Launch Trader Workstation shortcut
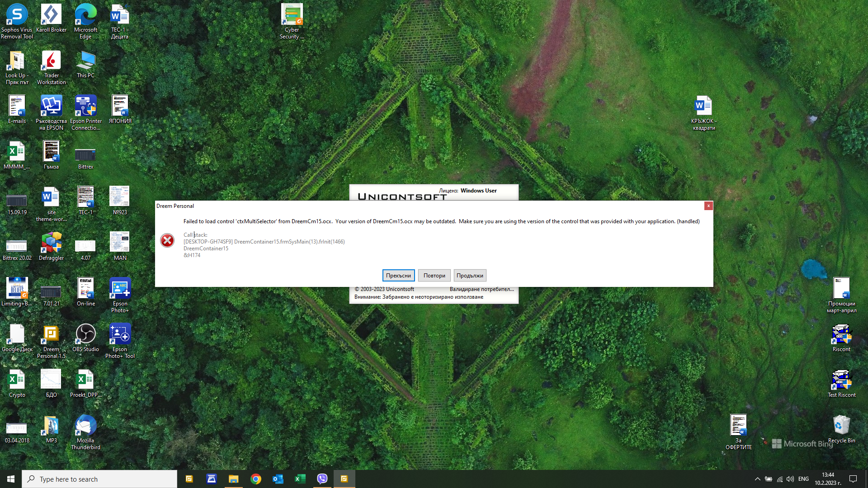Screen dimensions: 868x488 (51, 61)
